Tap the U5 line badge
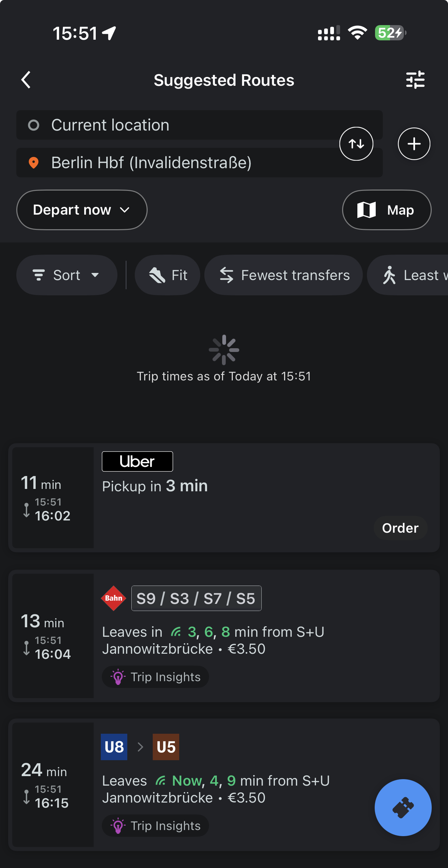This screenshot has height=868, width=448. pyautogui.click(x=166, y=747)
